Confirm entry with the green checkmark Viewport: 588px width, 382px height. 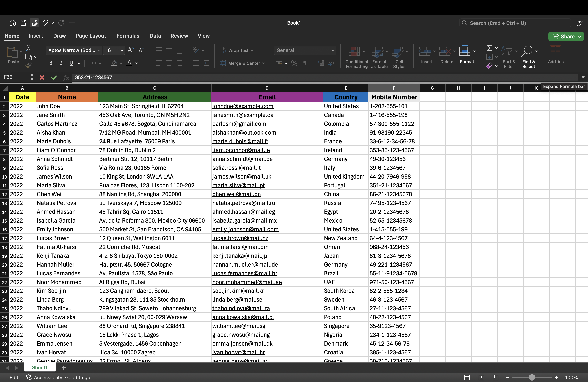[x=54, y=78]
